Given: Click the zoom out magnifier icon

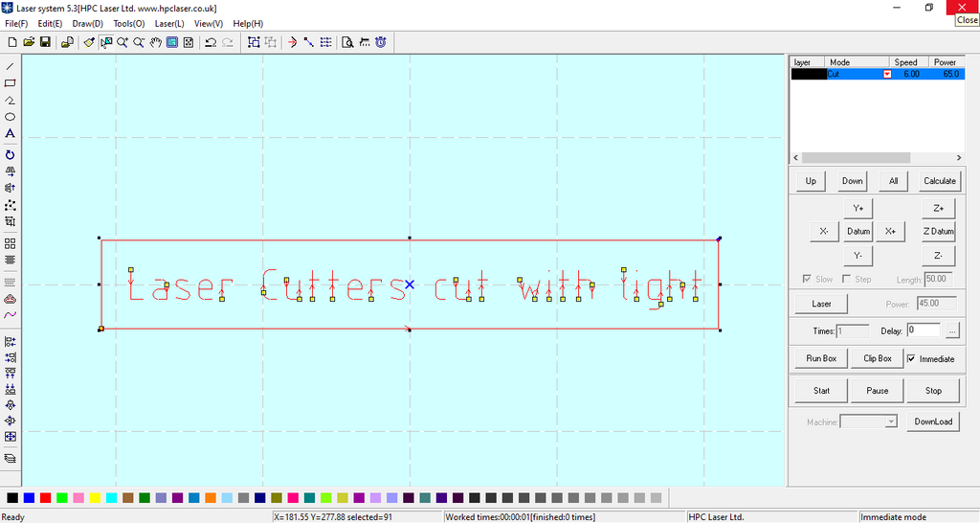Looking at the screenshot, I should [139, 42].
